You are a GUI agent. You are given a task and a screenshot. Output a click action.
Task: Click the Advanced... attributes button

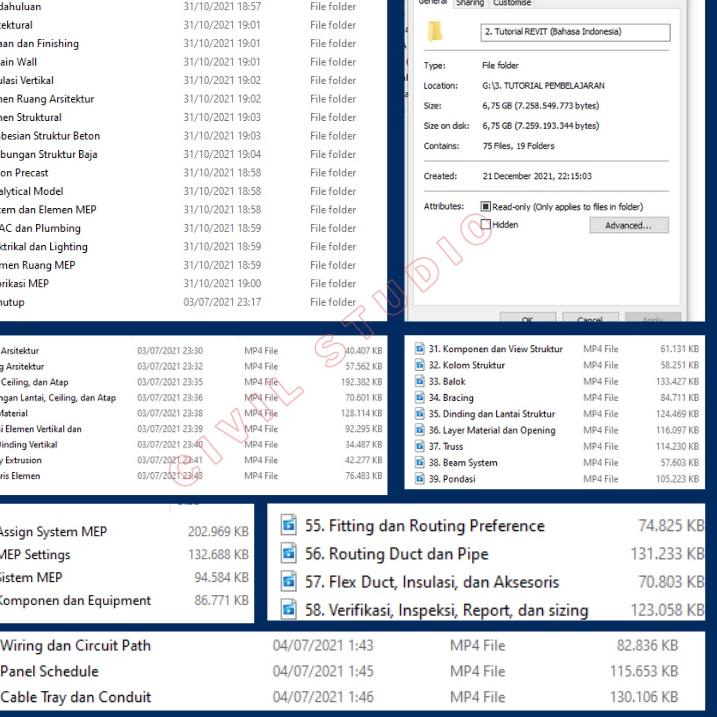[627, 226]
